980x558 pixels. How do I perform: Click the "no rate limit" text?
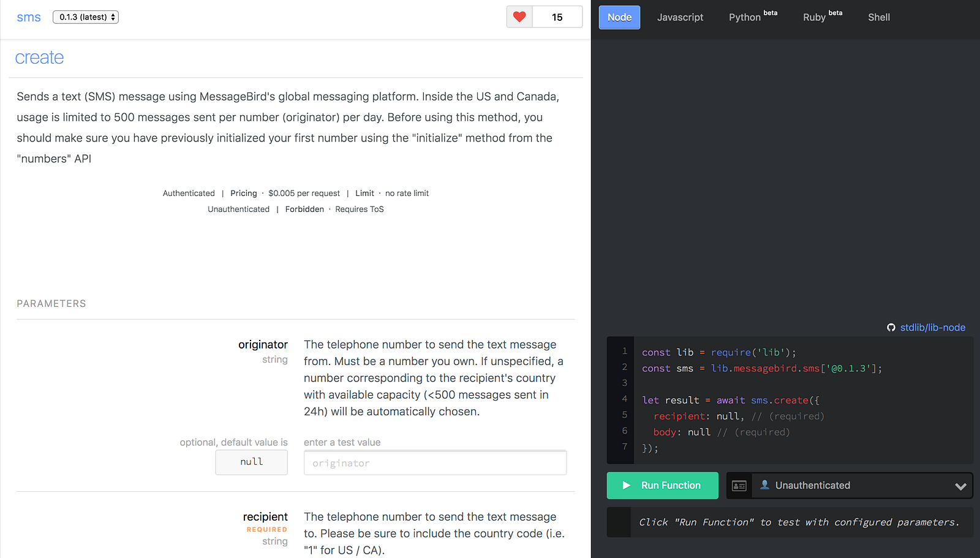407,194
